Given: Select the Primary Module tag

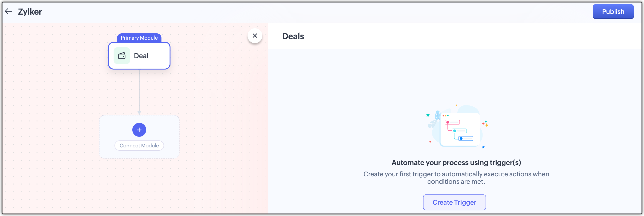Looking at the screenshot, I should [x=139, y=38].
